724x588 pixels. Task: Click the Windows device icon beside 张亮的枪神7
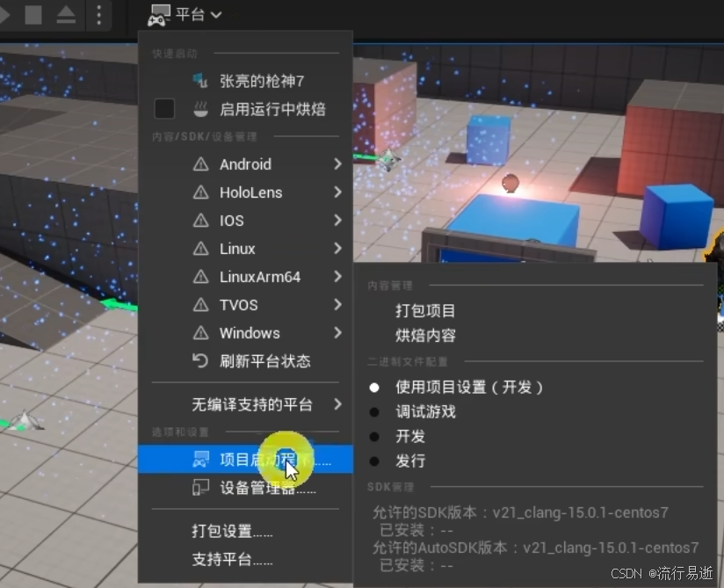pyautogui.click(x=200, y=81)
